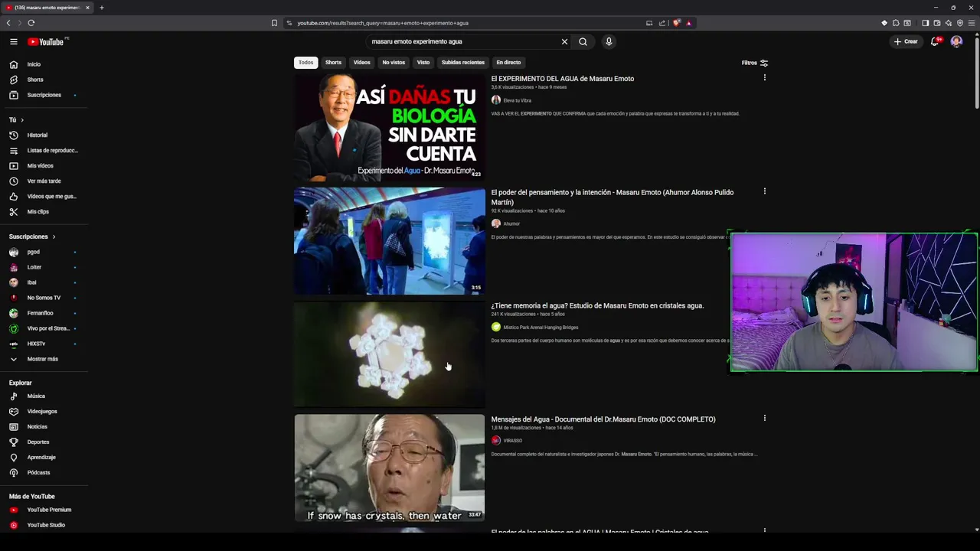The width and height of the screenshot is (980, 551).
Task: Play El poder del pensamiento thumbnail
Action: [389, 241]
